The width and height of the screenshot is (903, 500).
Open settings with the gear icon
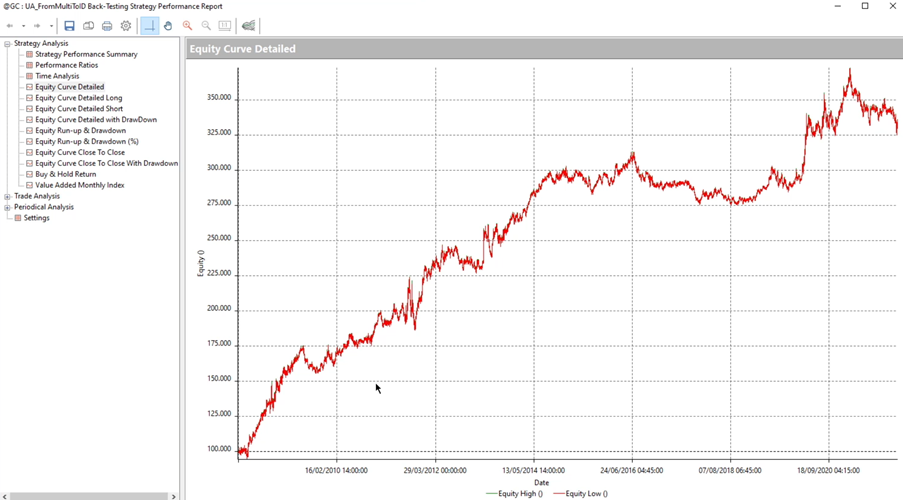tap(126, 25)
